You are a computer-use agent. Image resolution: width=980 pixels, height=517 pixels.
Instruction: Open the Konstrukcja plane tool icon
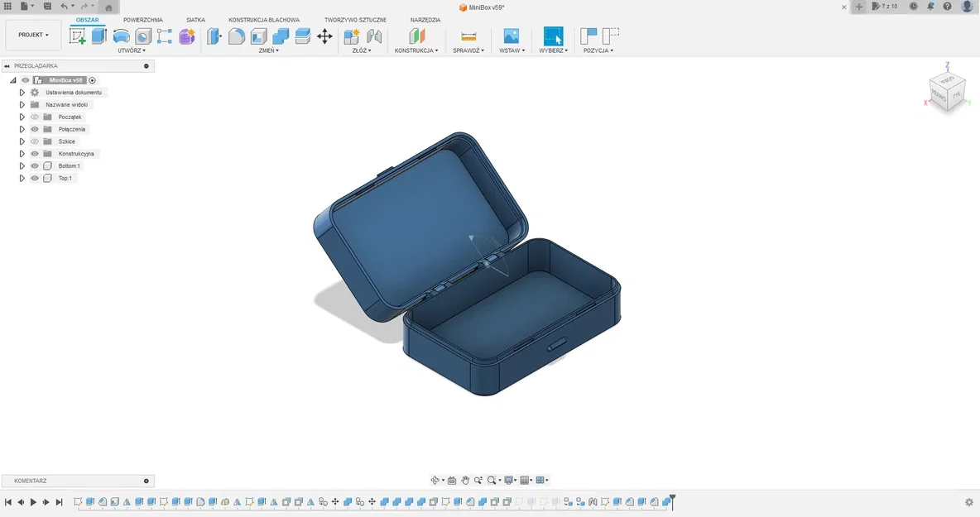point(416,36)
